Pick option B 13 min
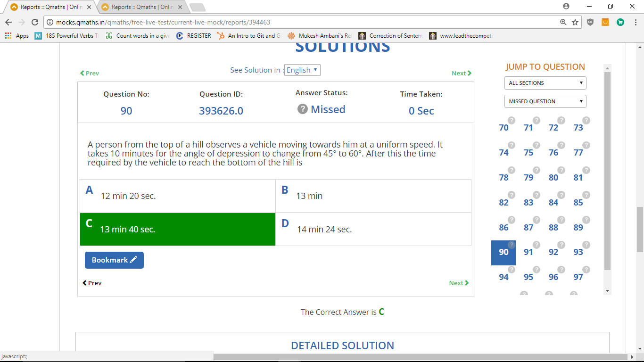This screenshot has width=644, height=362. click(x=373, y=196)
